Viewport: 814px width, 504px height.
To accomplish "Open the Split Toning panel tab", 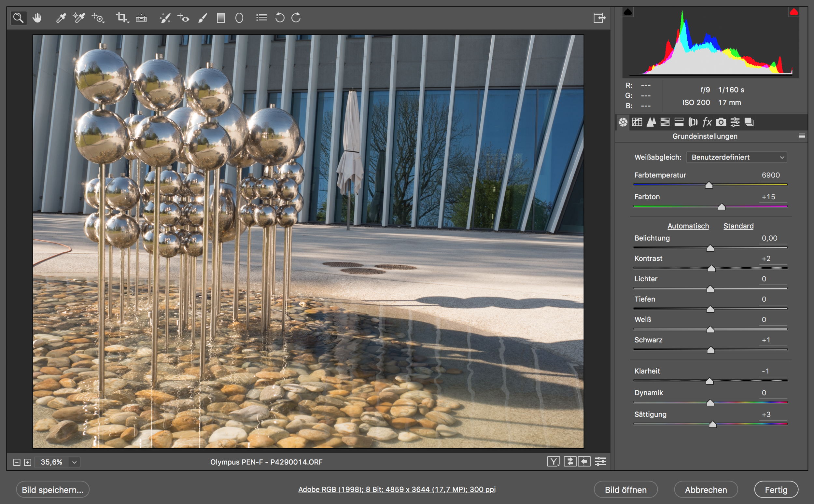I will point(679,122).
